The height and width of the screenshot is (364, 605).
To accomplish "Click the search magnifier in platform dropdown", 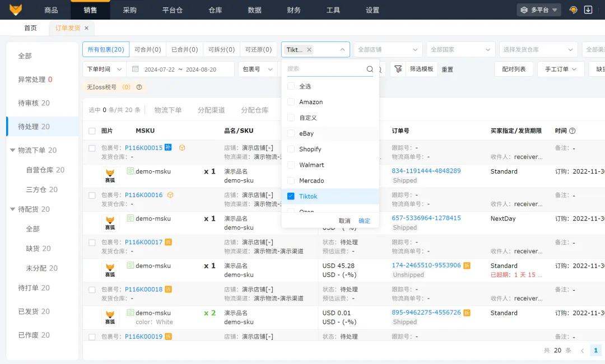I will coord(370,69).
